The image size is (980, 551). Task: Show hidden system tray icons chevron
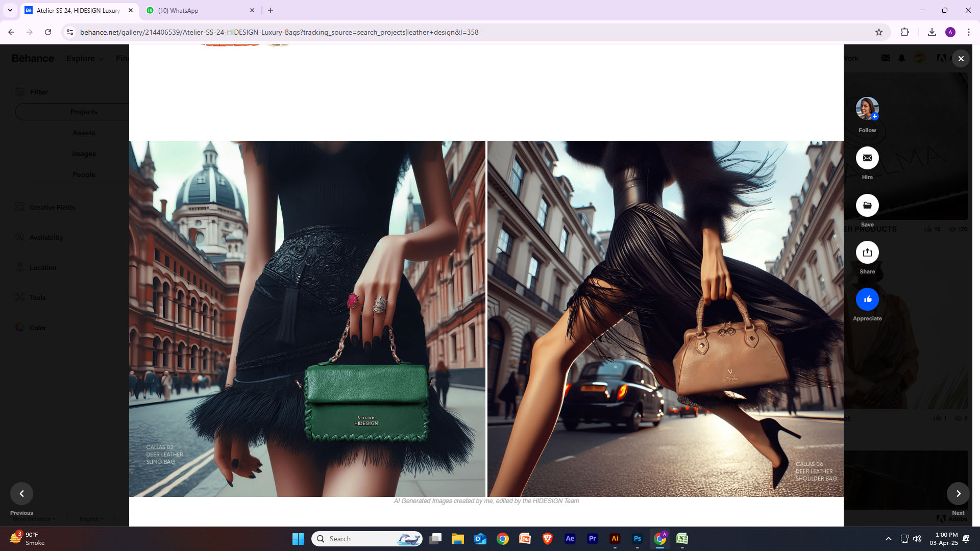click(889, 539)
